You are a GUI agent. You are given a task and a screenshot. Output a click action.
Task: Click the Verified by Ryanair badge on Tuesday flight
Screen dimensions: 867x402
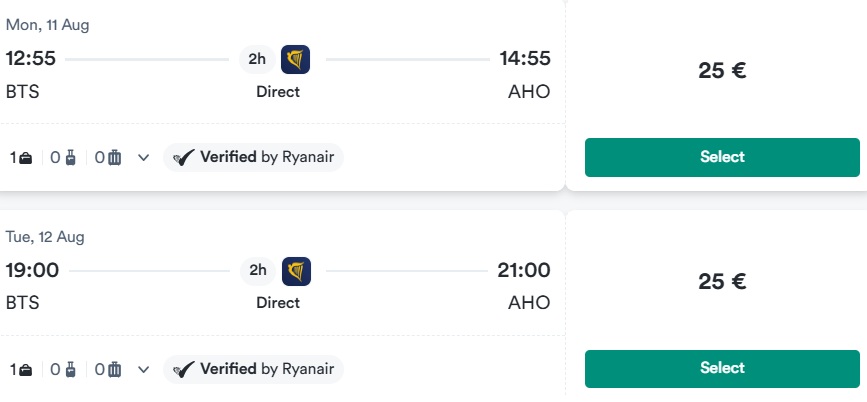point(253,369)
